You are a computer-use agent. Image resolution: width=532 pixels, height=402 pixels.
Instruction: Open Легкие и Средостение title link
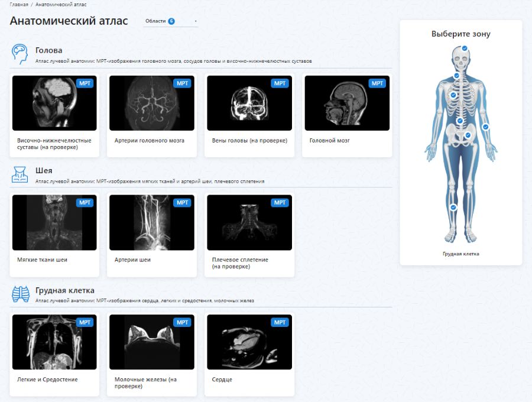(x=48, y=380)
